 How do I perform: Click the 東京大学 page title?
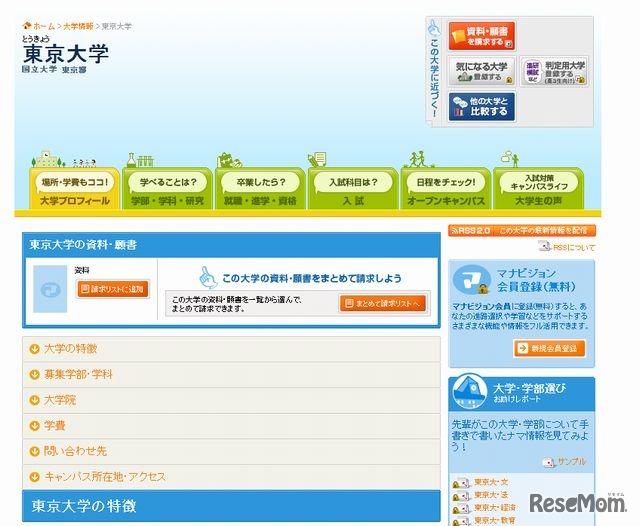tap(66, 53)
